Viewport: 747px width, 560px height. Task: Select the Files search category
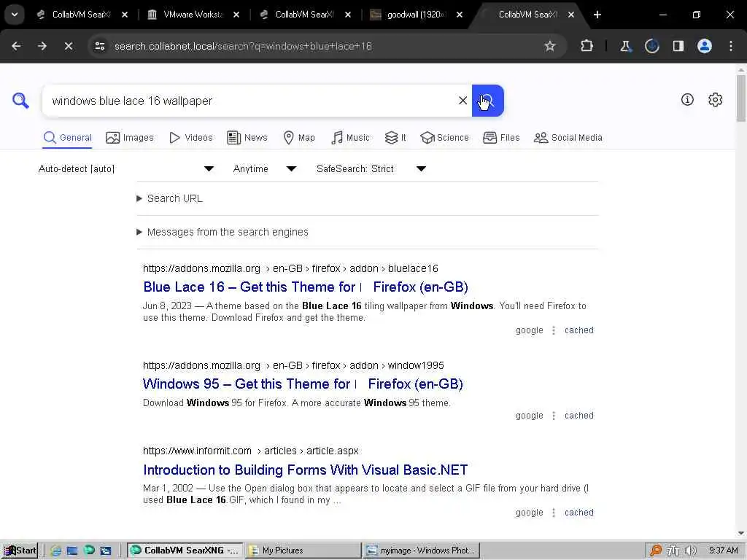pyautogui.click(x=501, y=138)
